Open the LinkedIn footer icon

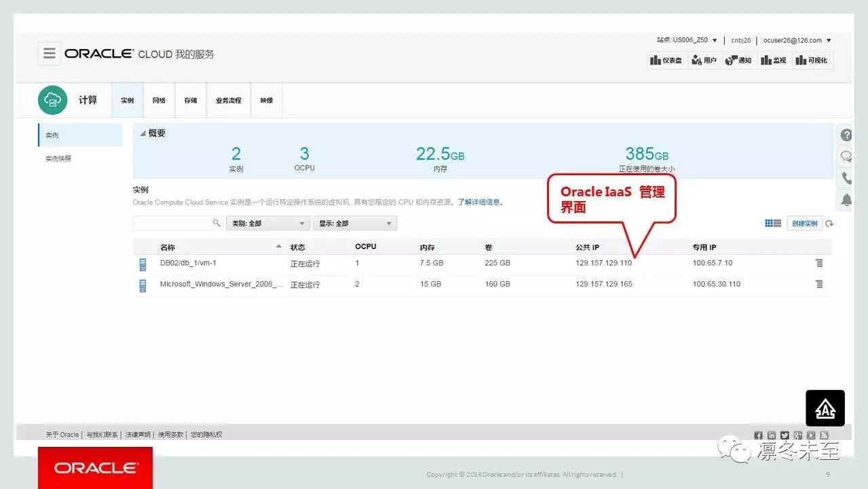coord(772,435)
